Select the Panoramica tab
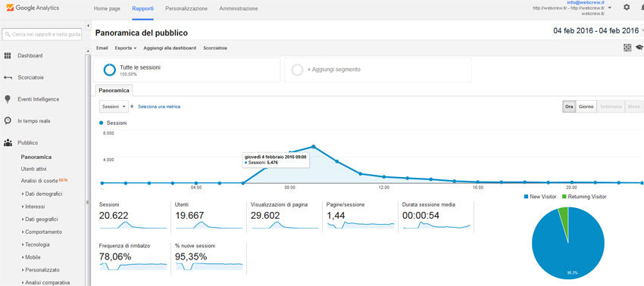 [x=114, y=90]
